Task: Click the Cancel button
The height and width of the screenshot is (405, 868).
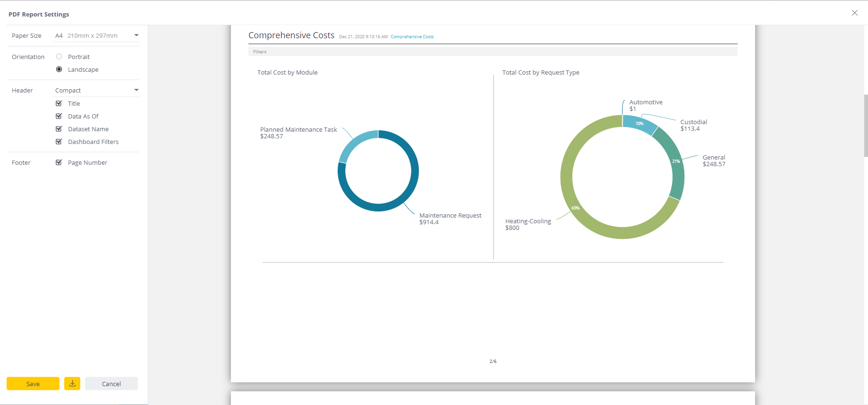Action: [111, 383]
